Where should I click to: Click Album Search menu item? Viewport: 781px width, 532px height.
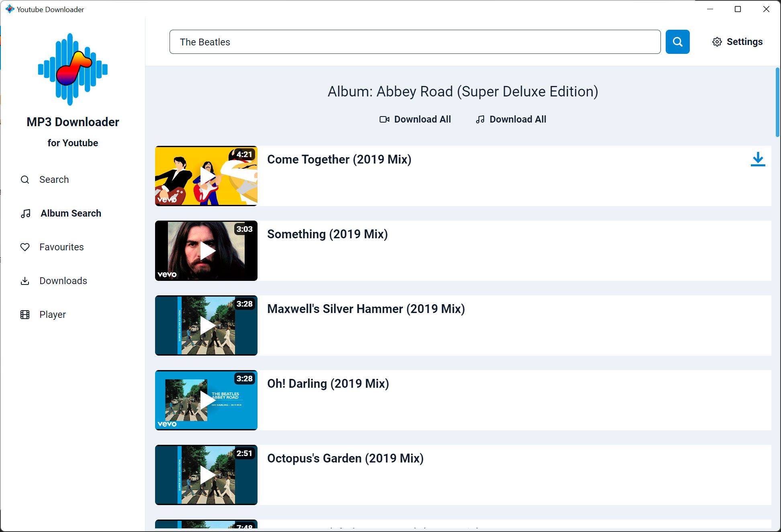pyautogui.click(x=71, y=213)
